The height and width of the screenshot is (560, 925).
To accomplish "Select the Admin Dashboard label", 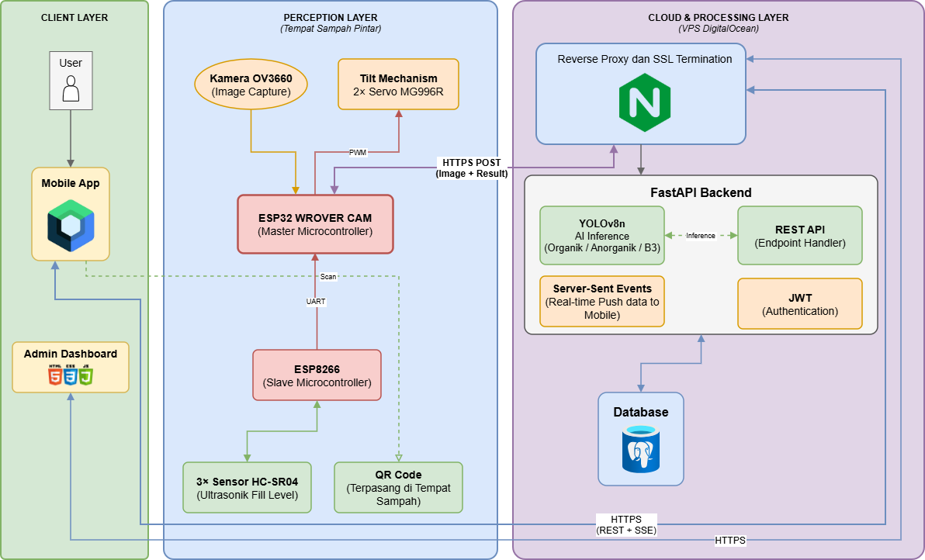I will (71, 354).
